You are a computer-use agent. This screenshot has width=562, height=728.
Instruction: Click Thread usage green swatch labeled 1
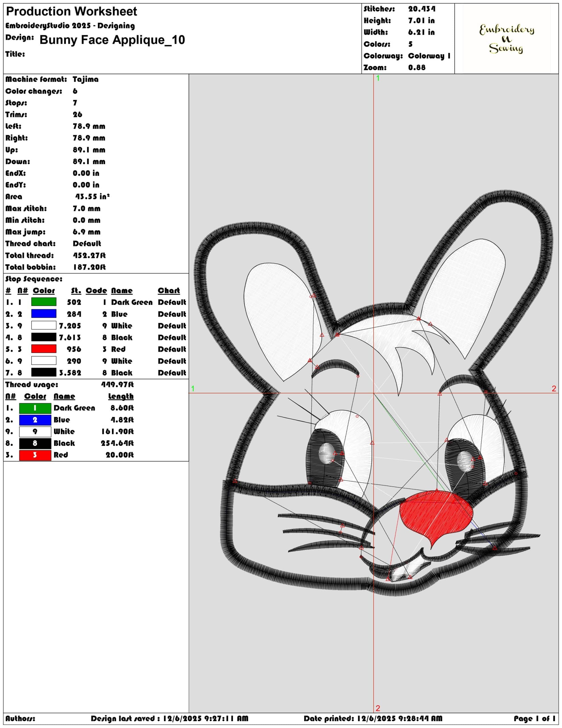point(35,408)
